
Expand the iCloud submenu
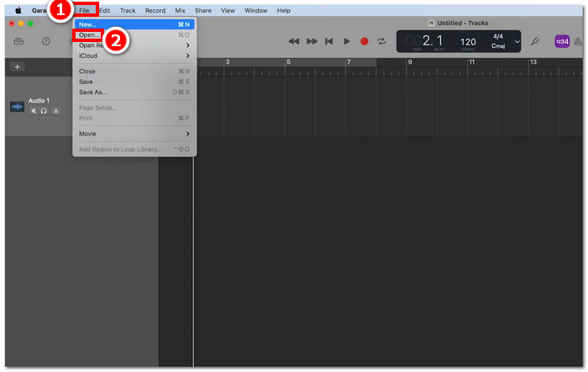pos(134,56)
